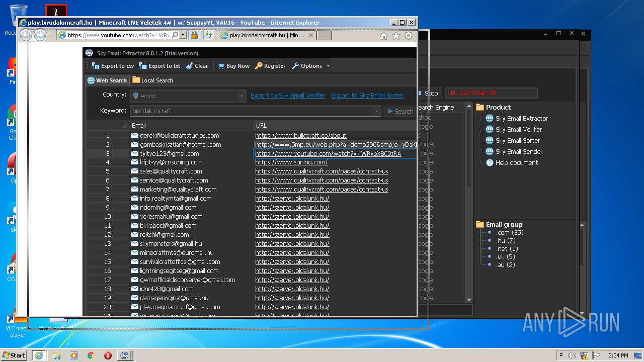Click the Buy Now shopping cart icon
The image size is (644, 362).
(221, 66)
